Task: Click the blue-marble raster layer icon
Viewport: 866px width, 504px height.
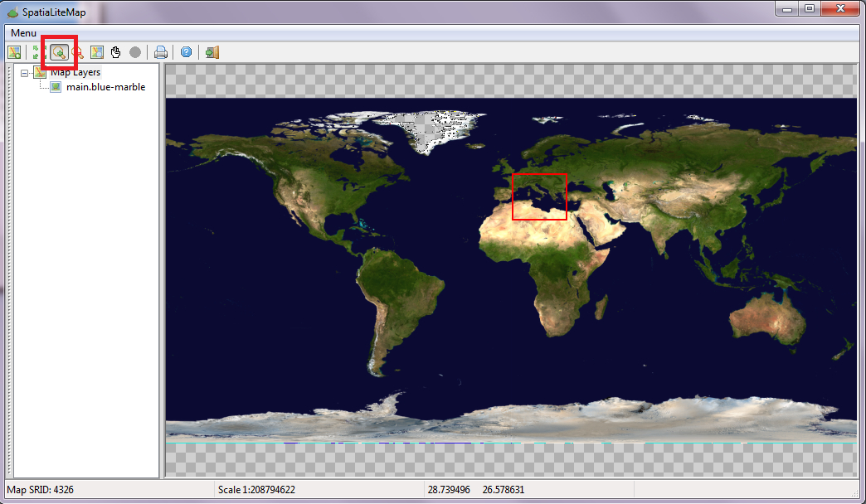Action: [x=56, y=87]
